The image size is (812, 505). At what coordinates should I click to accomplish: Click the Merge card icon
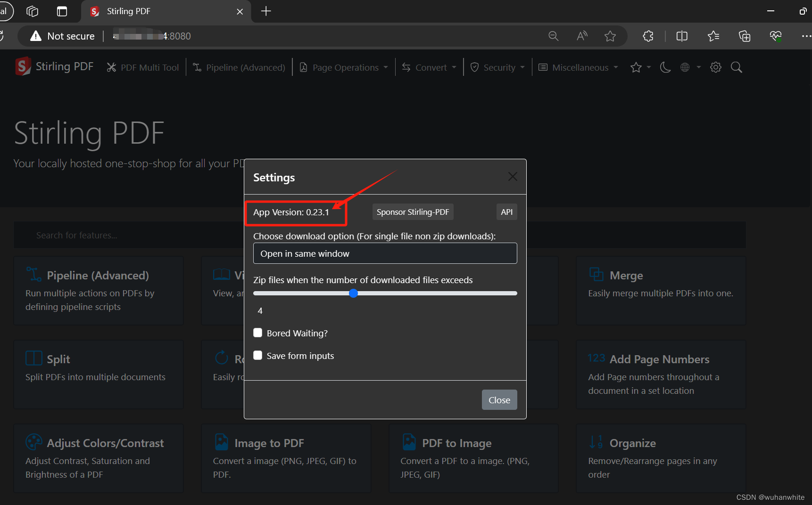tap(596, 274)
